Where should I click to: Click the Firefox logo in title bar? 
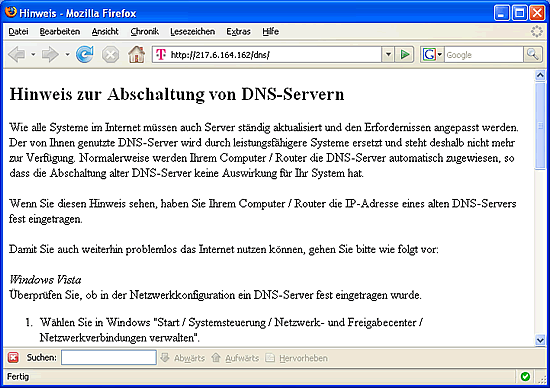11,12
